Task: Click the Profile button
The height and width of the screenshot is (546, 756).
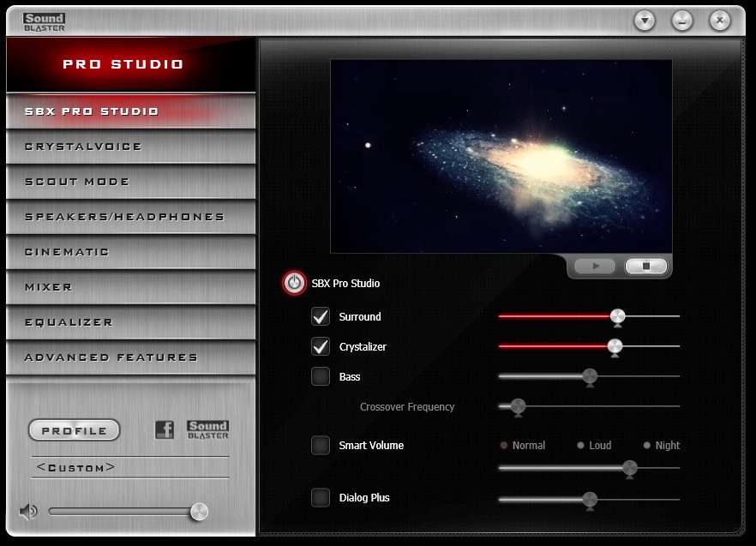Action: pos(75,430)
